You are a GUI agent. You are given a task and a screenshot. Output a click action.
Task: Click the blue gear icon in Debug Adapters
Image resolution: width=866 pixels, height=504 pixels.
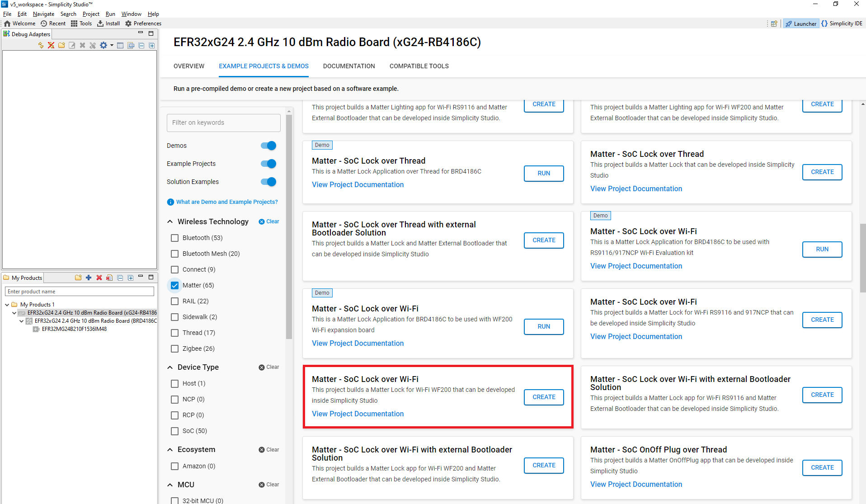coord(104,45)
